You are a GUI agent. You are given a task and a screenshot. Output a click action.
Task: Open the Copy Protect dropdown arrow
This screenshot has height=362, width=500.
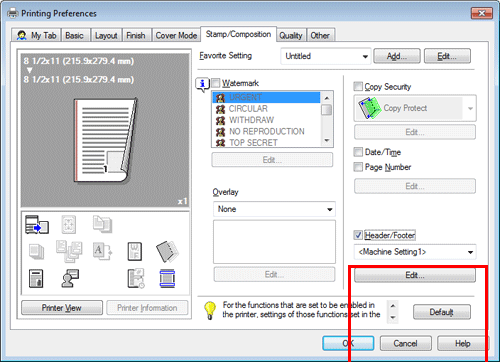[x=470, y=108]
